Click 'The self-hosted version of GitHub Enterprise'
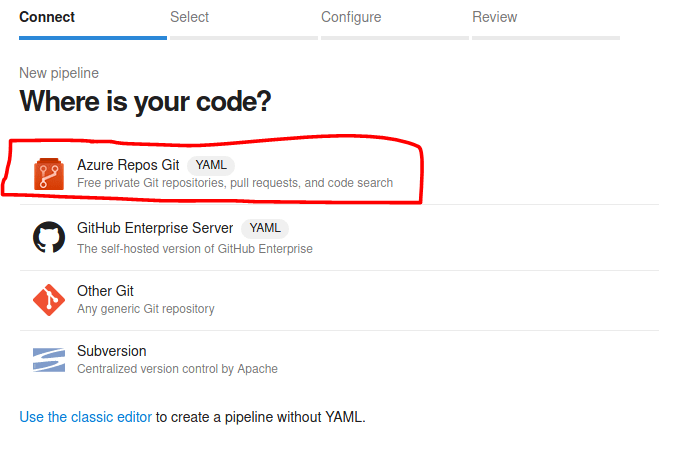The height and width of the screenshot is (454, 673). tap(195, 249)
